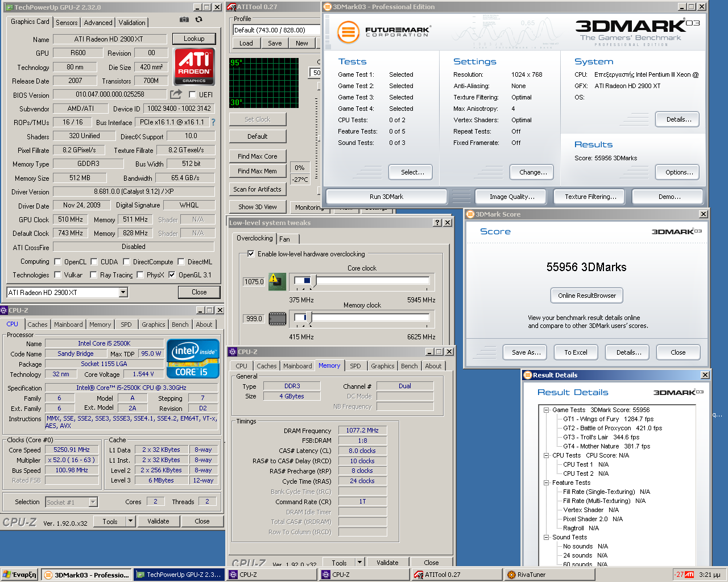Click the -27 temperature tray icon

coord(679,575)
